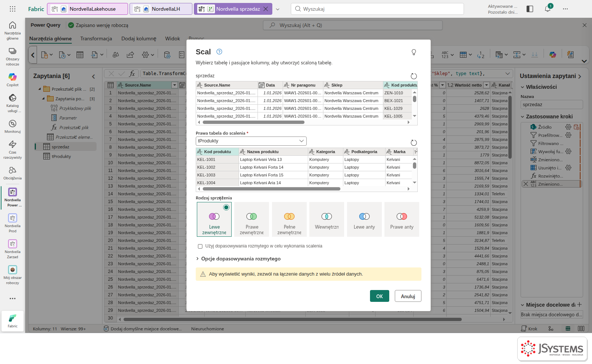
Task: Open the app launcher waffle icon
Action: click(x=13, y=9)
